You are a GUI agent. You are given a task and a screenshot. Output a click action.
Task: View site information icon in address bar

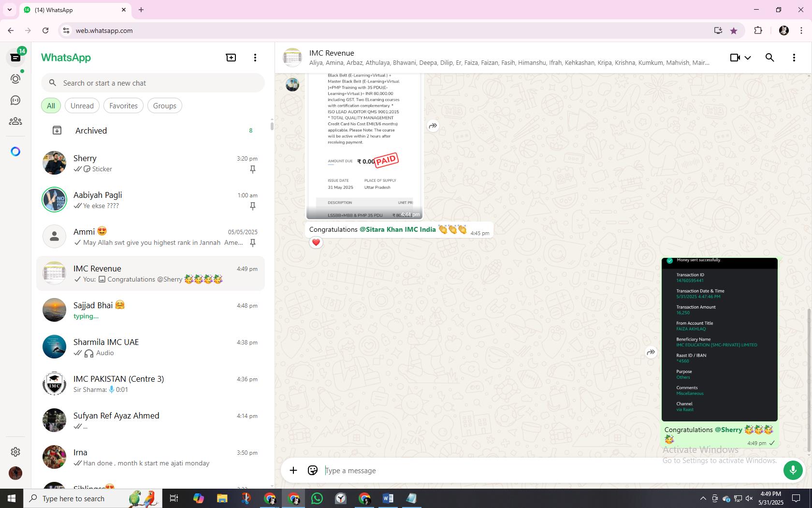click(x=67, y=30)
